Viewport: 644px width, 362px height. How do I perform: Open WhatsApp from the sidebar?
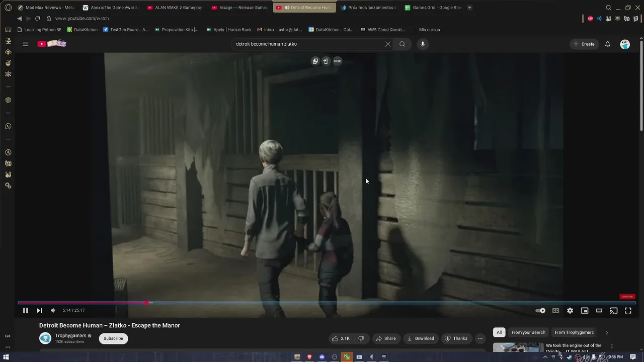click(x=8, y=126)
